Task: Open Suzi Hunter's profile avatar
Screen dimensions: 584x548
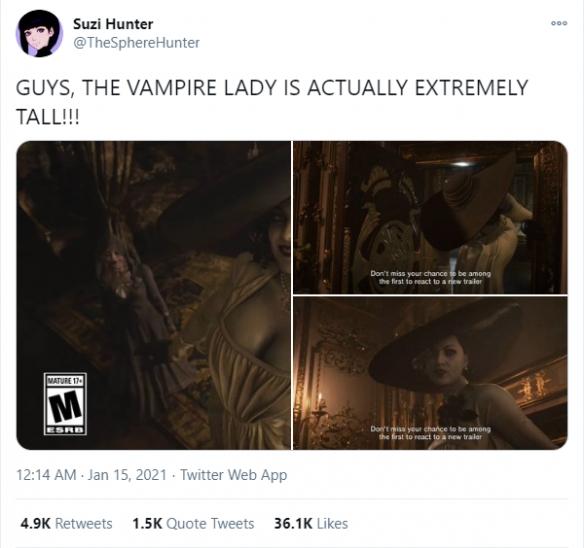Action: coord(39,34)
